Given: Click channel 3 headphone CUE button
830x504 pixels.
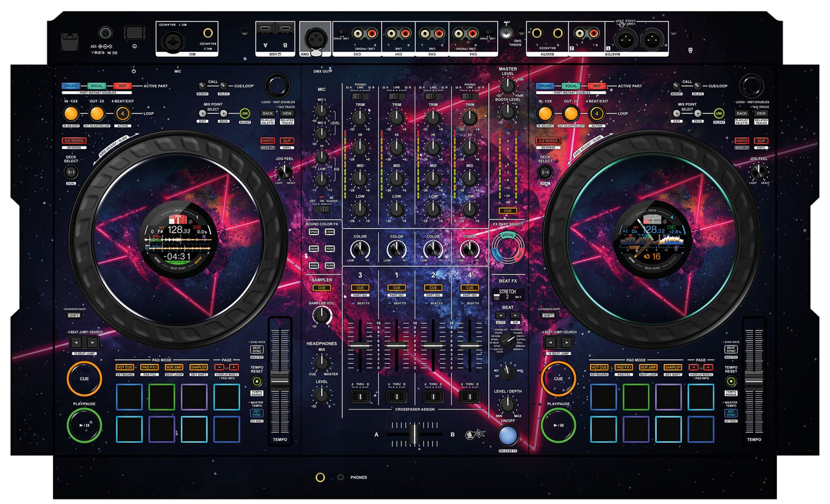Looking at the screenshot, I should tap(360, 287).
